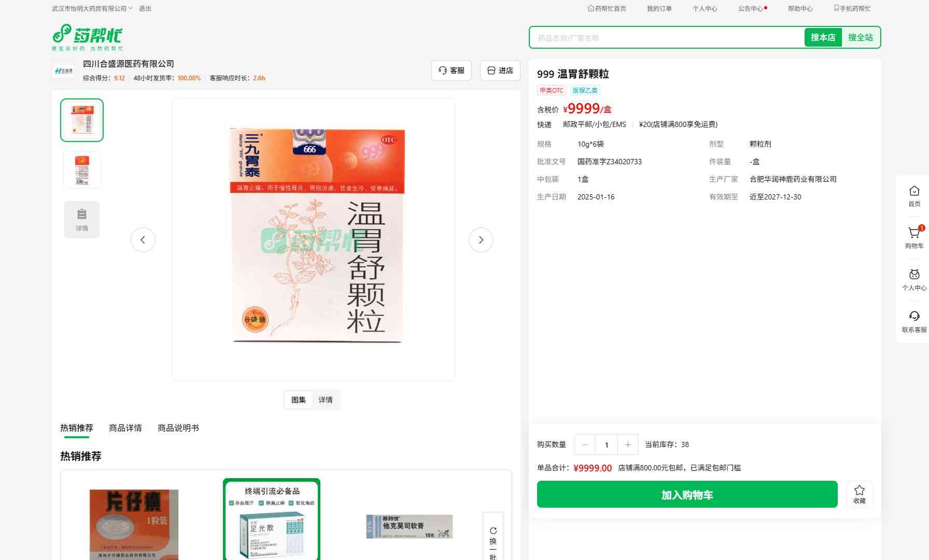Contact support via 联系客服 sidebar icon
Viewport: 929px width, 560px height.
(914, 321)
